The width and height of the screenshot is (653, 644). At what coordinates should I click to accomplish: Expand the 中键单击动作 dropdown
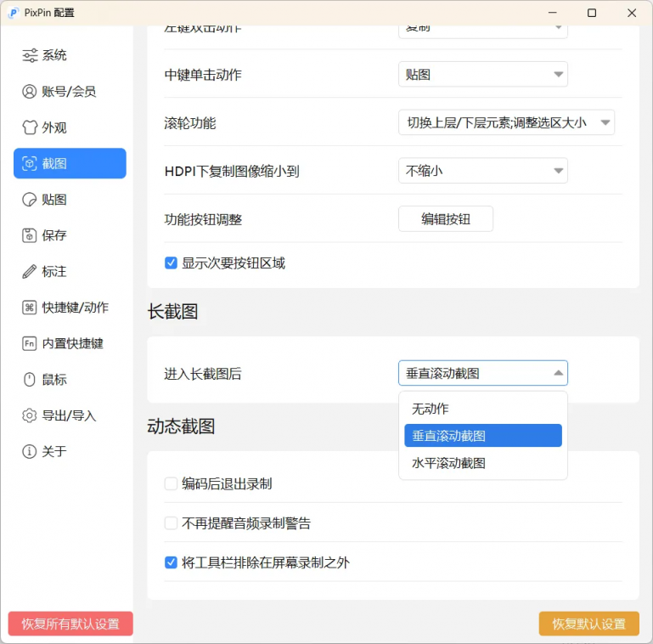tap(482, 75)
